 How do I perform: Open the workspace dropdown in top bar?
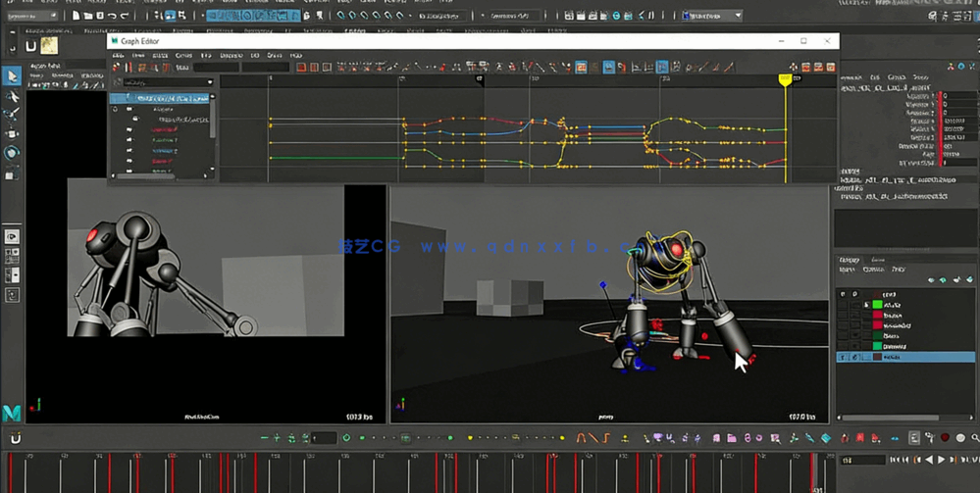coord(711,16)
